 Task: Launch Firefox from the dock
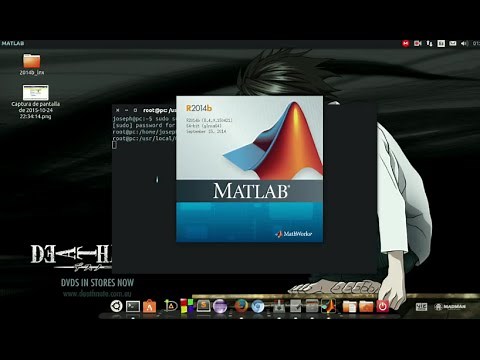[241, 306]
